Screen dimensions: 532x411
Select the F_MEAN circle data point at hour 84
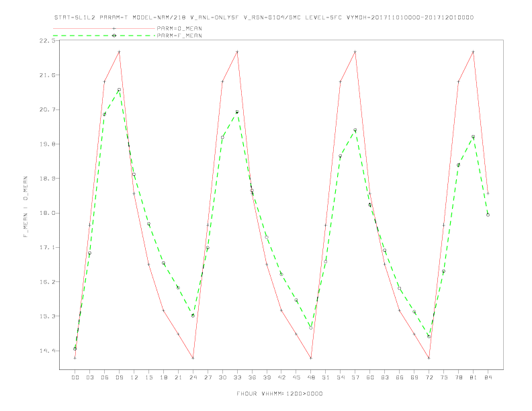click(488, 215)
